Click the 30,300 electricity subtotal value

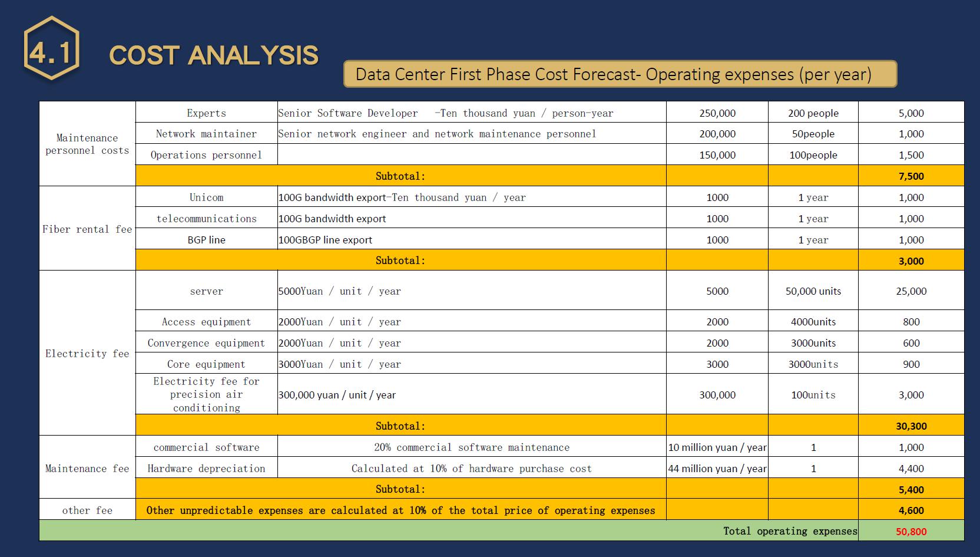point(911,426)
